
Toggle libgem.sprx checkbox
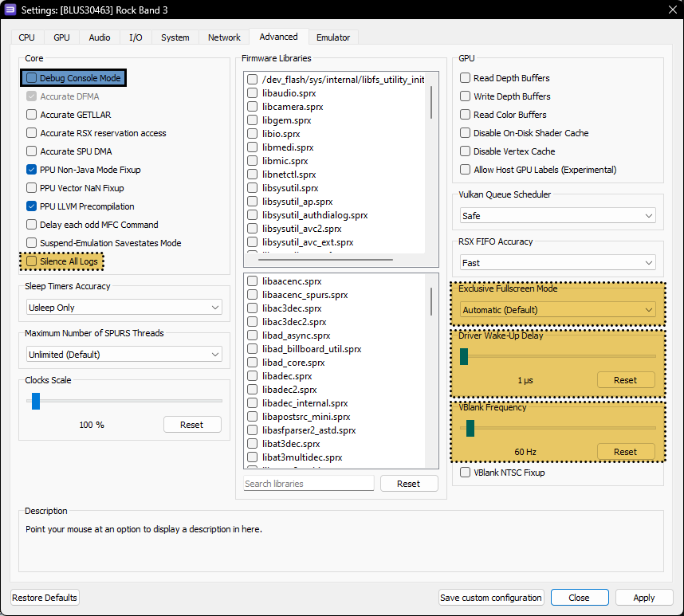(x=252, y=120)
